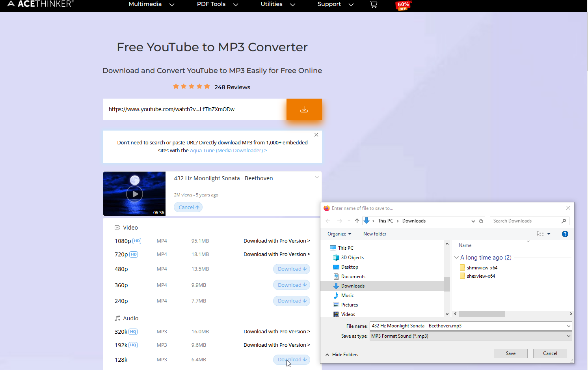Refresh the Downloads folder view

(x=481, y=221)
